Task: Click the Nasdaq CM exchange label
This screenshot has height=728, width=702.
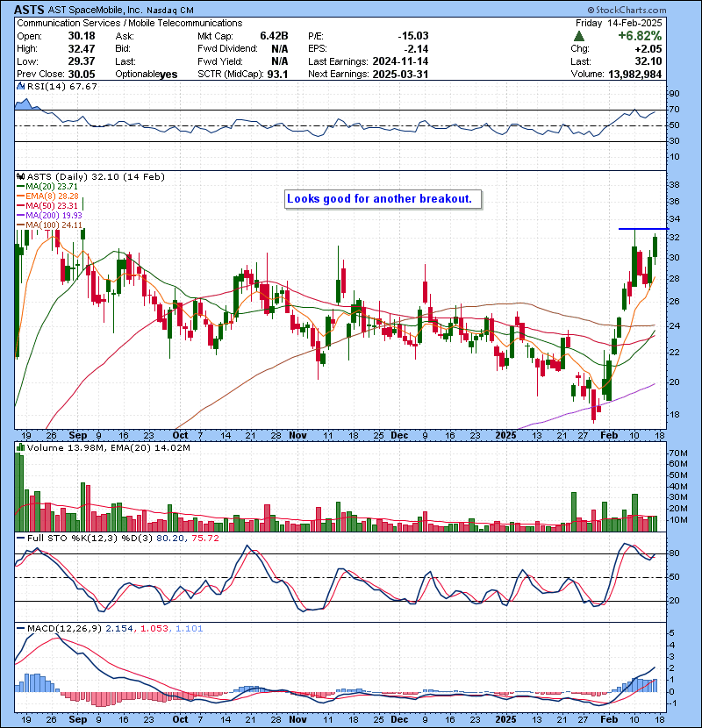Action: point(170,11)
